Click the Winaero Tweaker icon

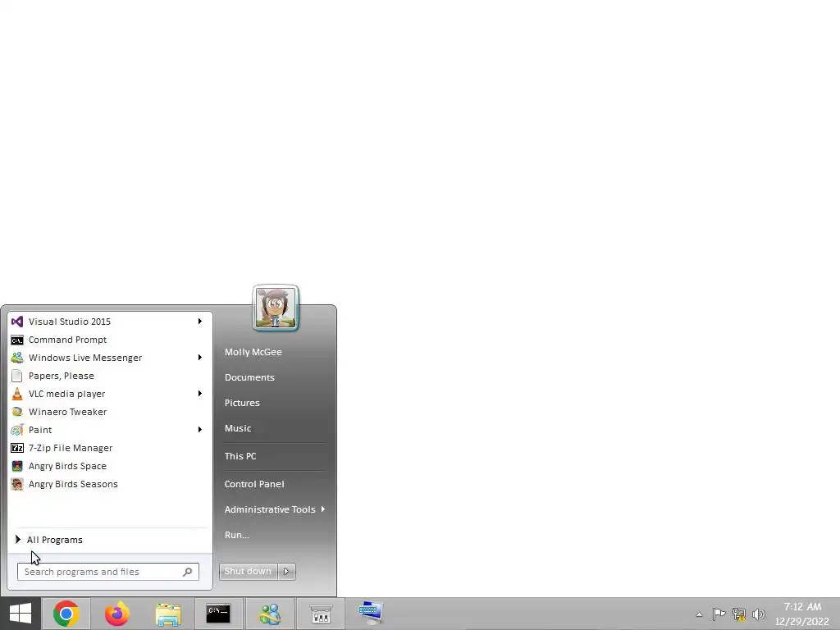click(x=17, y=412)
